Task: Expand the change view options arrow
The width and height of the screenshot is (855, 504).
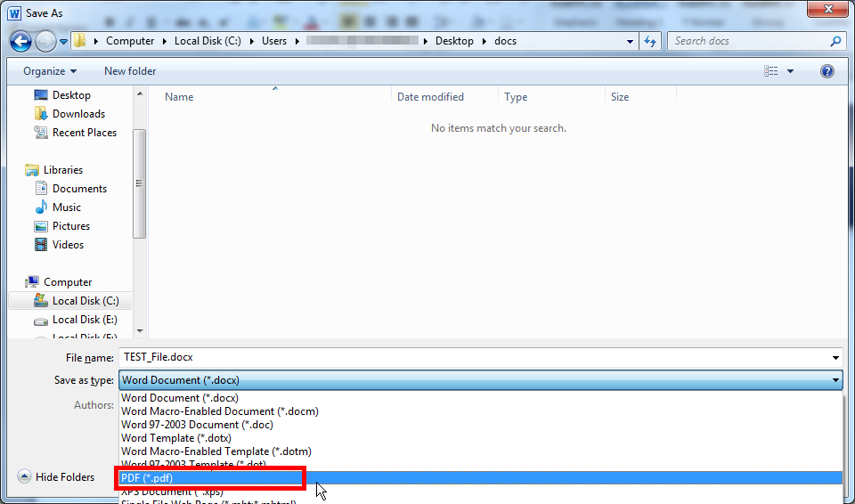Action: [790, 71]
